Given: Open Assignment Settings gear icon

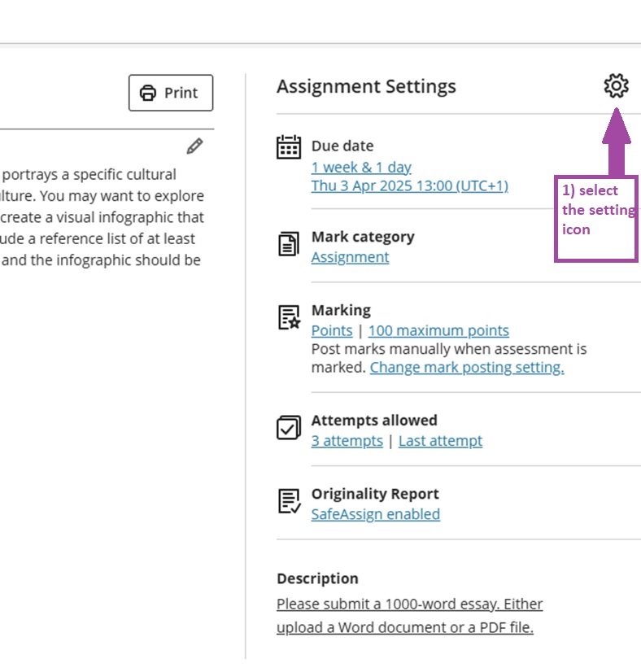Looking at the screenshot, I should [616, 85].
